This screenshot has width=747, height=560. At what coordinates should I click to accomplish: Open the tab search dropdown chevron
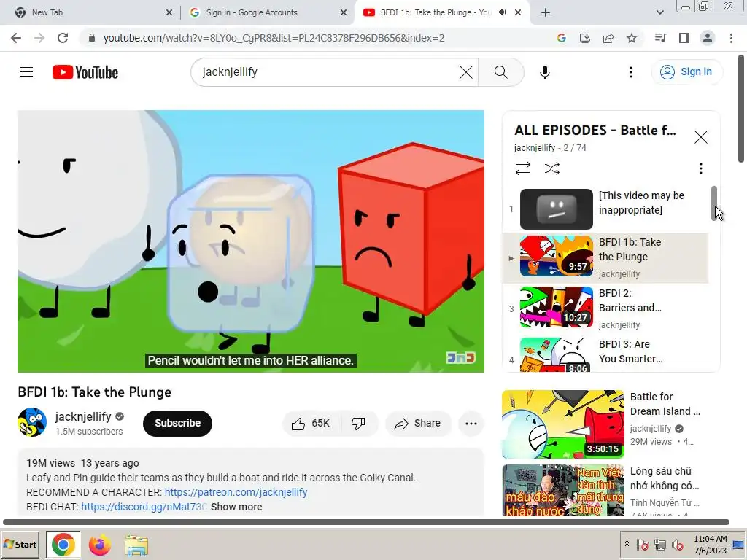(659, 12)
